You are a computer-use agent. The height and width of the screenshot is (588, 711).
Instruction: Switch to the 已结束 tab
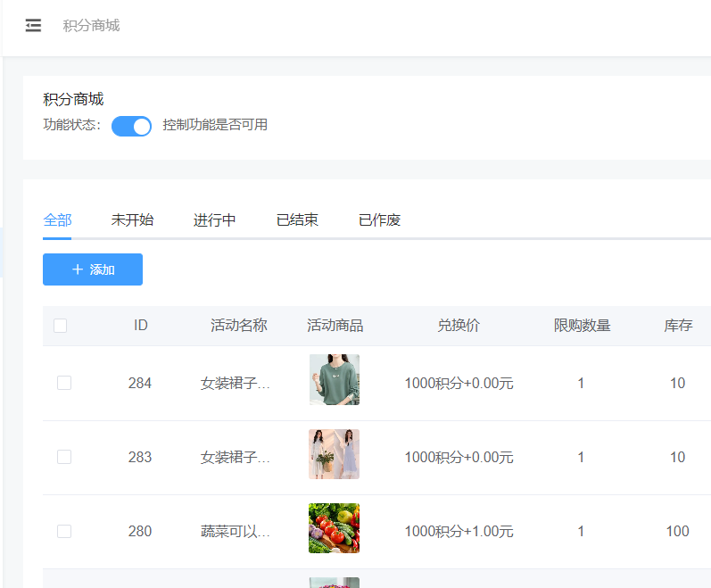click(x=297, y=220)
